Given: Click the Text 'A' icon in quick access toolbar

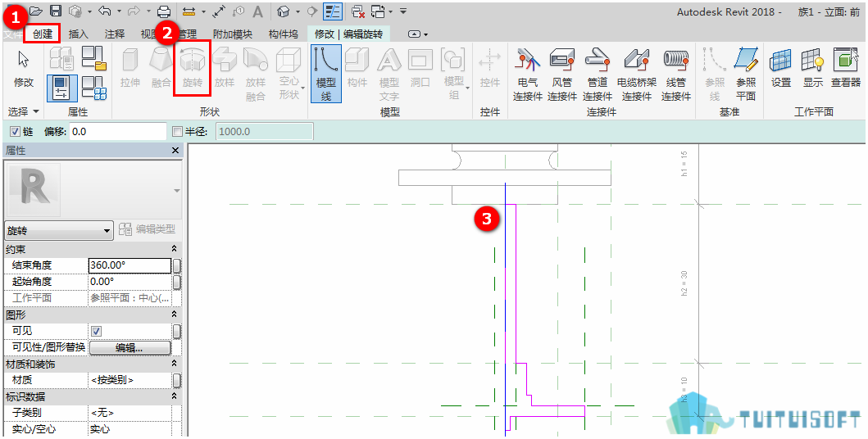Looking at the screenshot, I should pos(257,11).
